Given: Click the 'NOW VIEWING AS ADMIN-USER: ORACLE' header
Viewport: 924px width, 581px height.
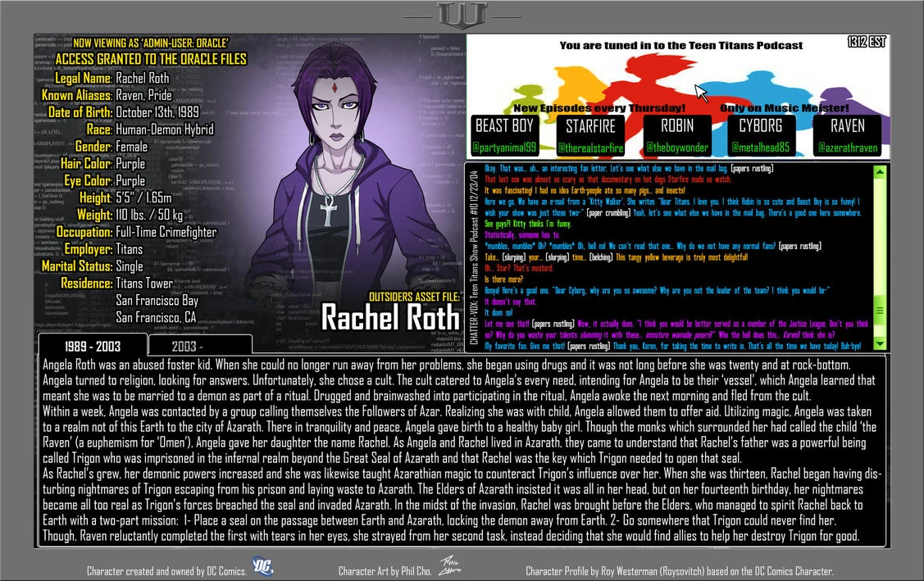Looking at the screenshot, I should click(x=150, y=43).
